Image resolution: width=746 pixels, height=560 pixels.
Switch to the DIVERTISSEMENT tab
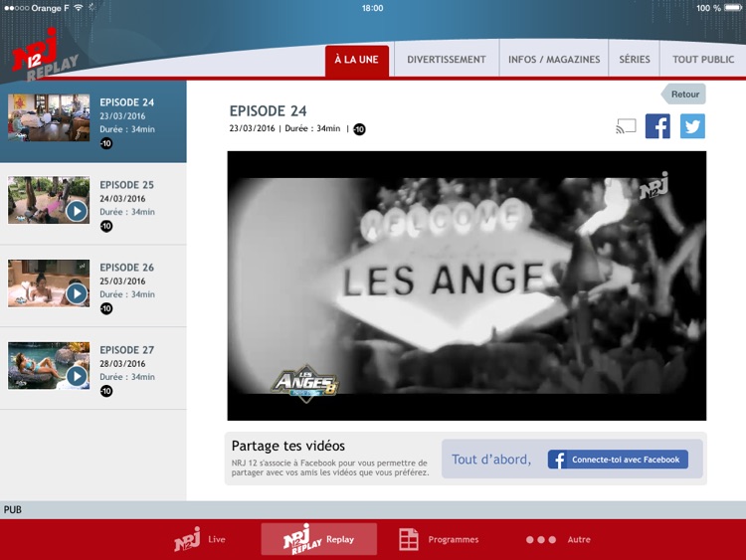[x=447, y=60]
